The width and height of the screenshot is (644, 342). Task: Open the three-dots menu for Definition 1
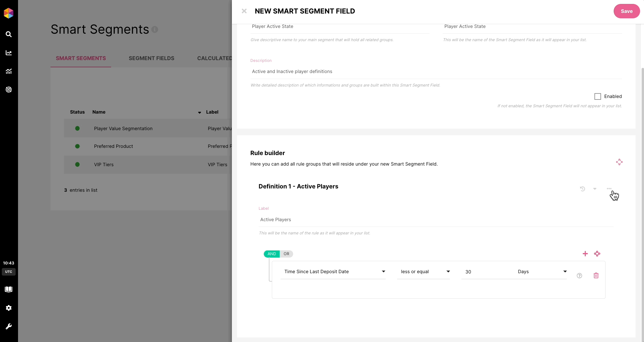coord(609,189)
